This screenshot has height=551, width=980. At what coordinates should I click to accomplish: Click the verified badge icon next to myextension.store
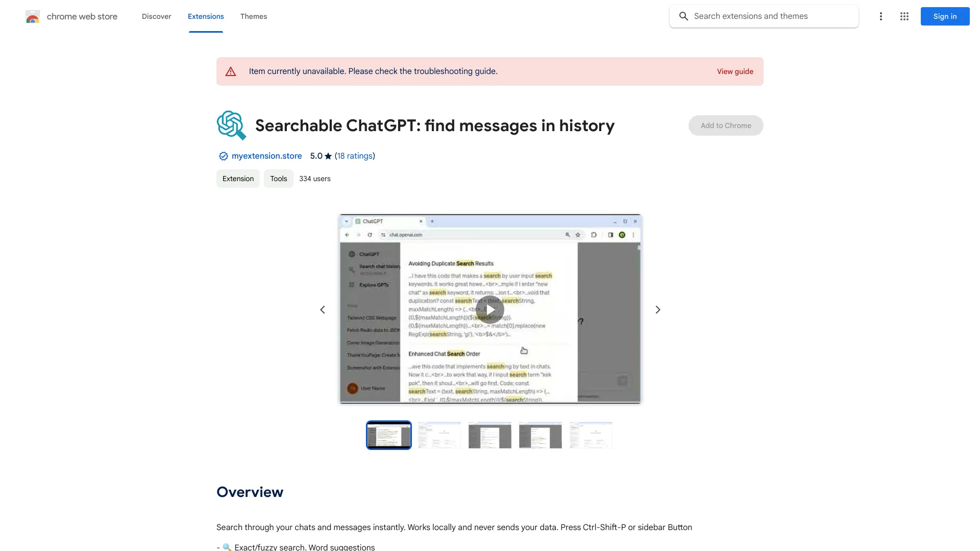223,156
